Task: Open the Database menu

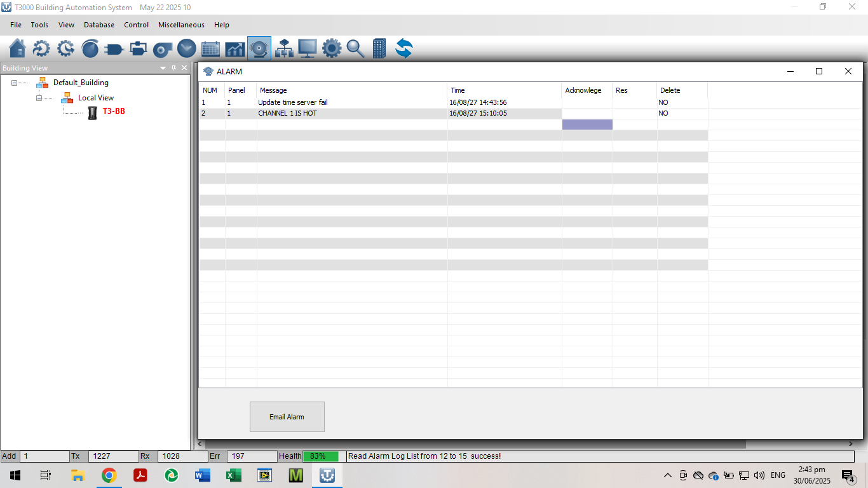Action: (99, 25)
